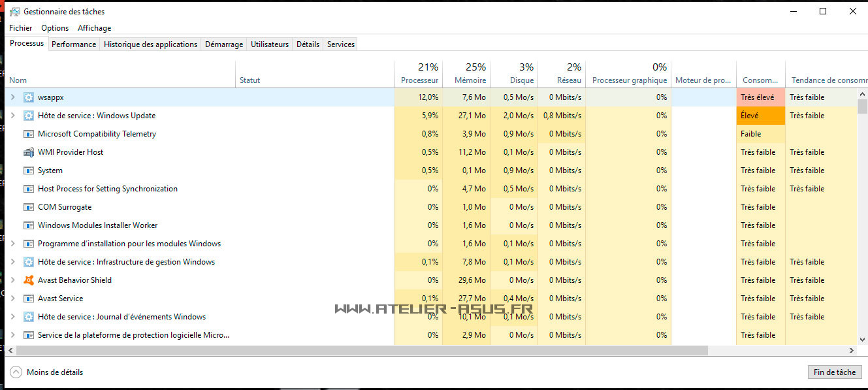Select the Processus tab
This screenshot has height=390, width=868.
pos(27,43)
